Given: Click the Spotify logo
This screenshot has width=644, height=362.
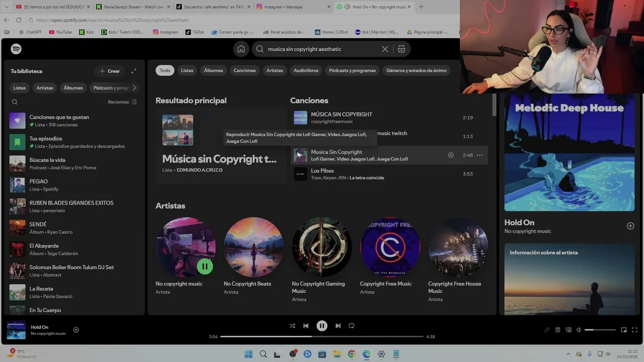Looking at the screenshot, I should [x=16, y=49].
